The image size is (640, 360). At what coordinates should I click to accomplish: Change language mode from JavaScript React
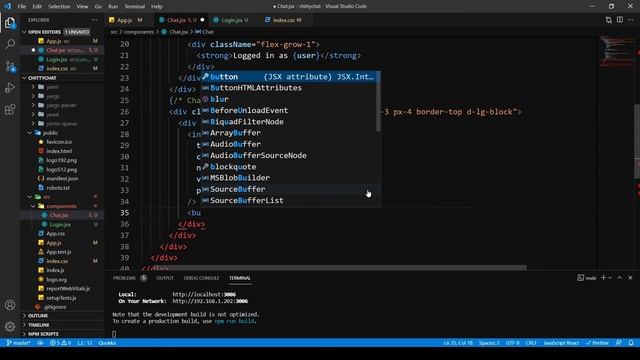pyautogui.click(x=561, y=343)
